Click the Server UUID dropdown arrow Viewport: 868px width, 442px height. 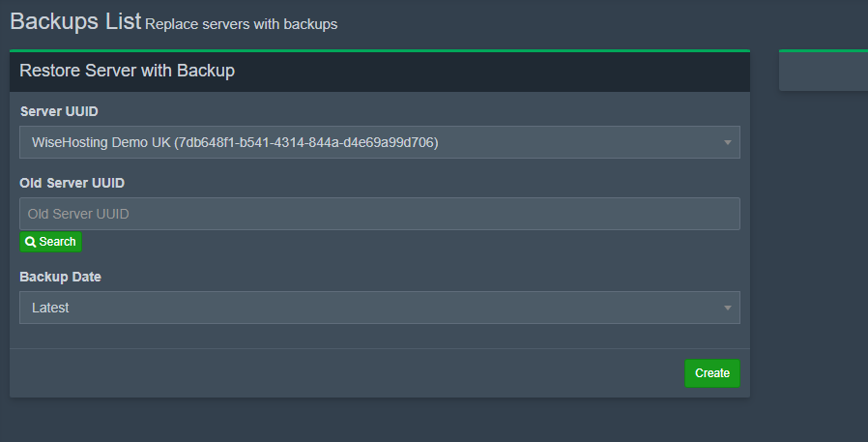[727, 143]
